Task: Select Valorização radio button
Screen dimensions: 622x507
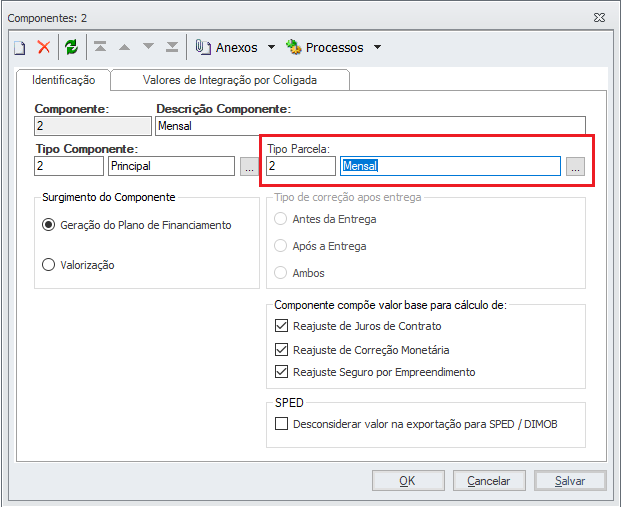Action: (48, 265)
